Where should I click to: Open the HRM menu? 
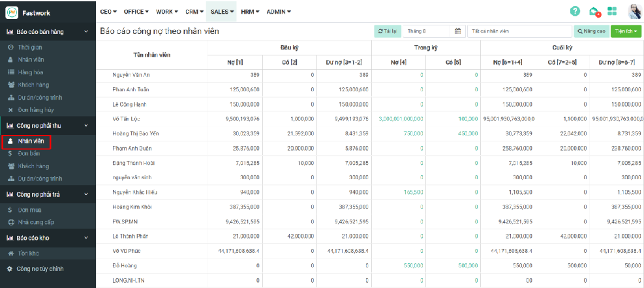coord(250,12)
